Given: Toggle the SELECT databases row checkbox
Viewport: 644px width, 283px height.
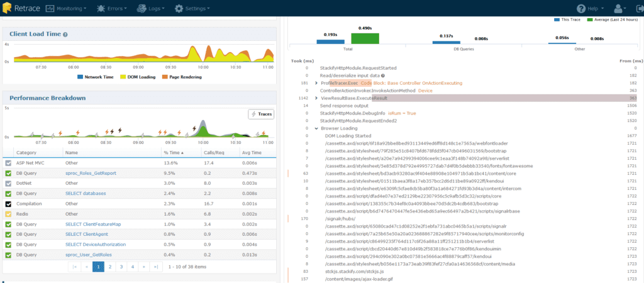Looking at the screenshot, I should tap(9, 194).
